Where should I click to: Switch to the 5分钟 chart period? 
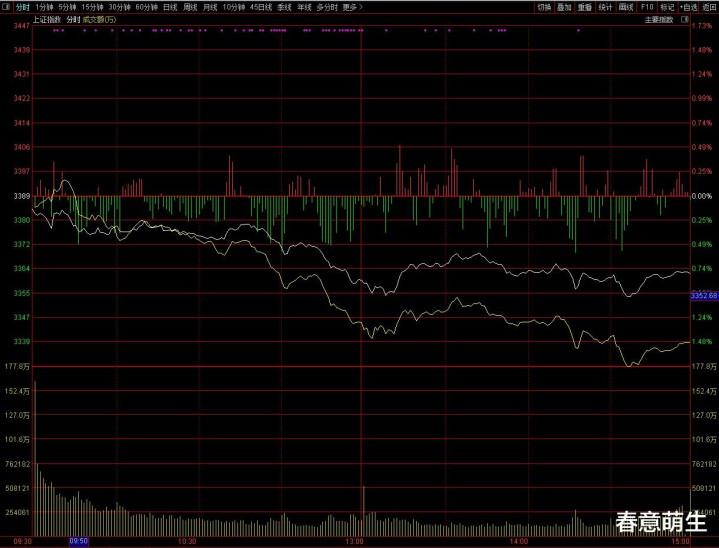[x=67, y=7]
